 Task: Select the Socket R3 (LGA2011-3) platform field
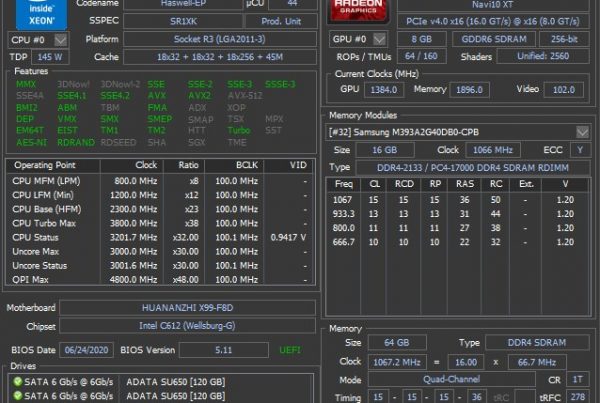(220, 39)
